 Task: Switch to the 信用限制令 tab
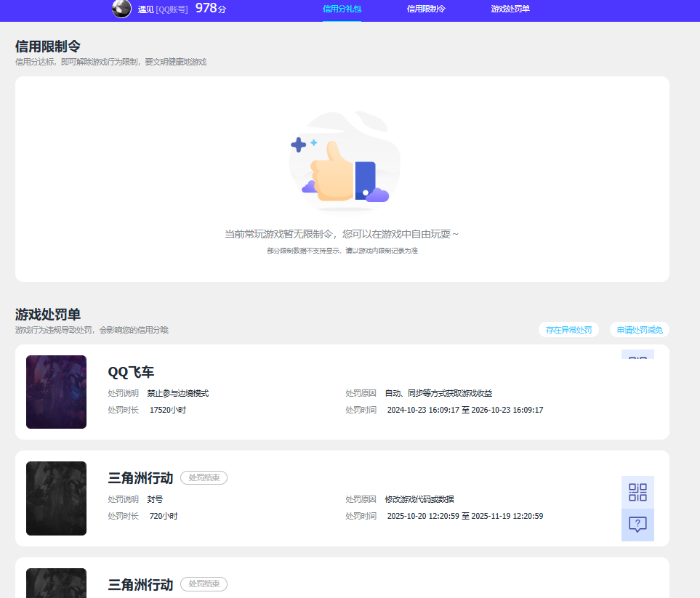pyautogui.click(x=426, y=9)
